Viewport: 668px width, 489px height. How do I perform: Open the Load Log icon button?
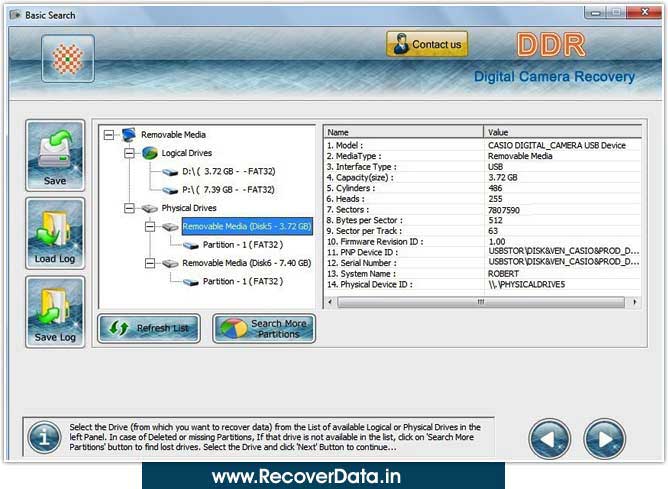(x=55, y=233)
